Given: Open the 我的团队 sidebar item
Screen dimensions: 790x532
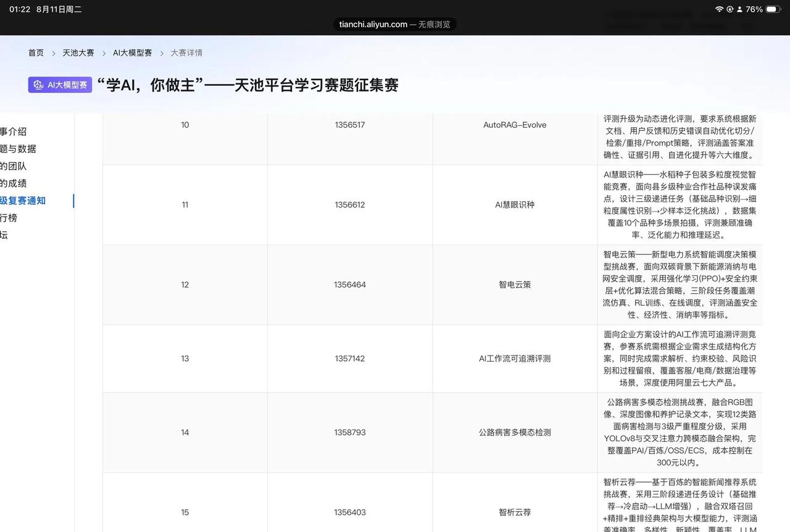Looking at the screenshot, I should click(14, 166).
